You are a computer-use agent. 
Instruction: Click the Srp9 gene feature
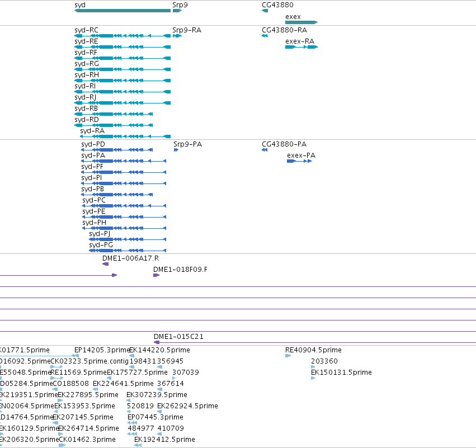pyautogui.click(x=177, y=11)
